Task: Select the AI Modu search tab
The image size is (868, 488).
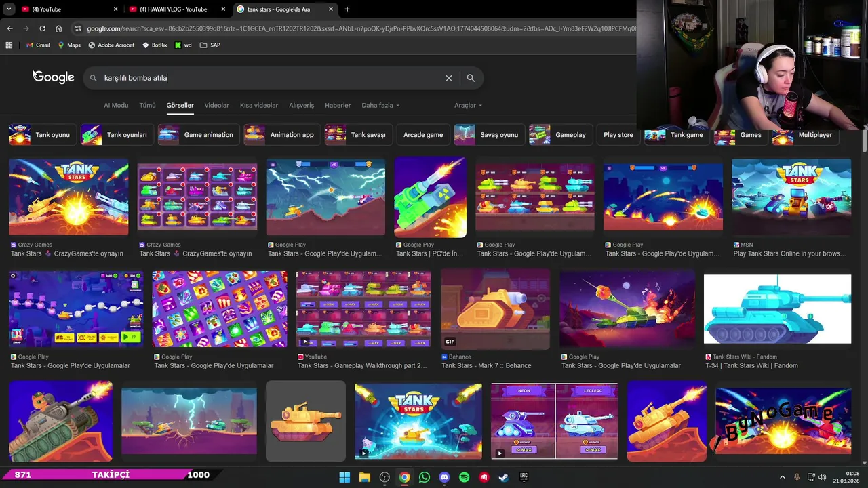Action: point(116,106)
